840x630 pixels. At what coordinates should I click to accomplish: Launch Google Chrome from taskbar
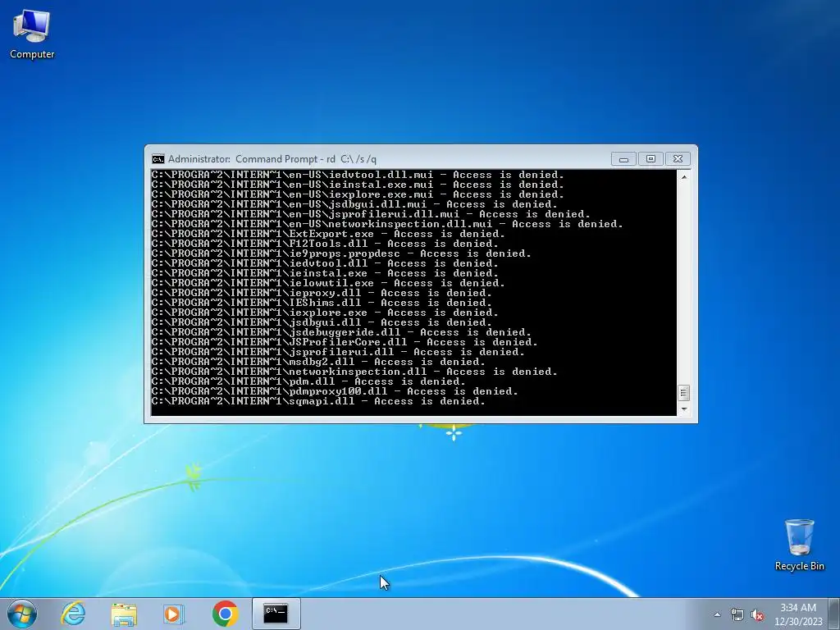point(225,614)
